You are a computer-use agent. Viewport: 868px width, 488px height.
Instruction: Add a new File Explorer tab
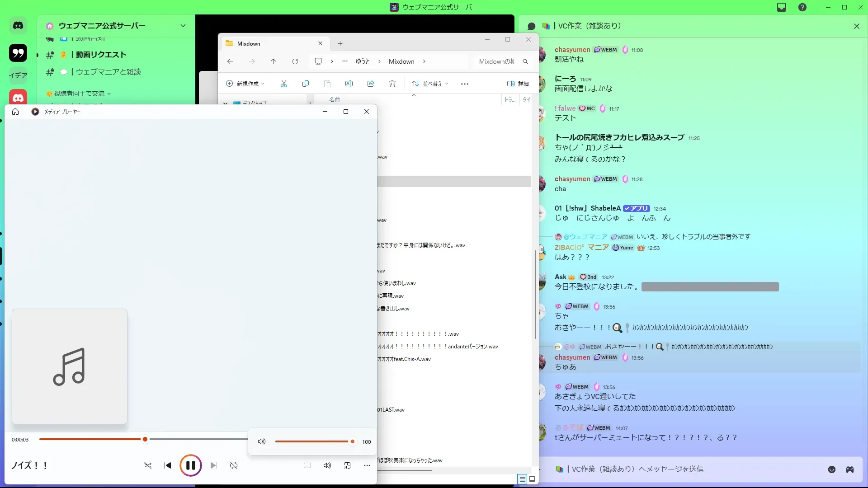[x=340, y=44]
